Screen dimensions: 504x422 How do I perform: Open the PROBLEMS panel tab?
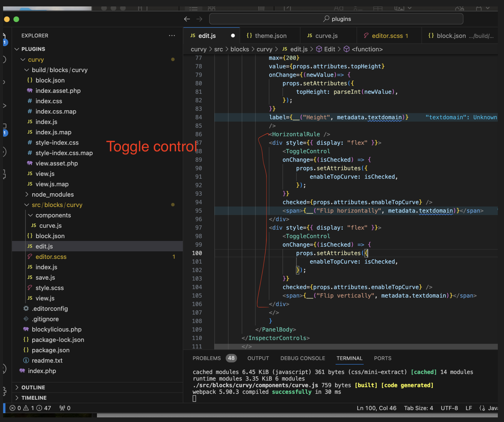(x=207, y=358)
